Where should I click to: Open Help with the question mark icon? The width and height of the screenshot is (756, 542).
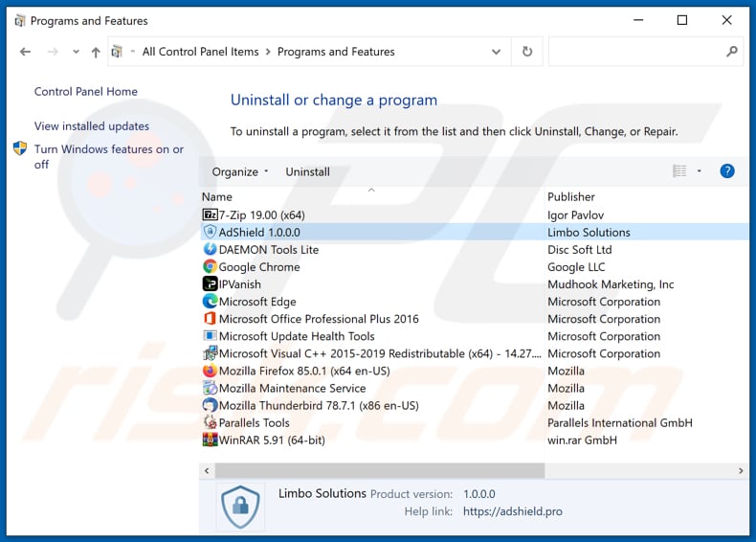click(726, 170)
